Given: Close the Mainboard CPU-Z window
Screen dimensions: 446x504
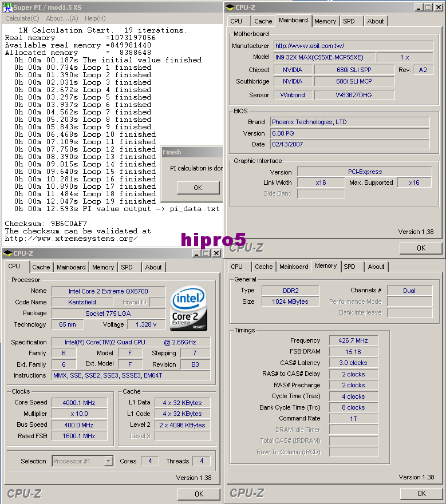Looking at the screenshot, I should [439, 7].
